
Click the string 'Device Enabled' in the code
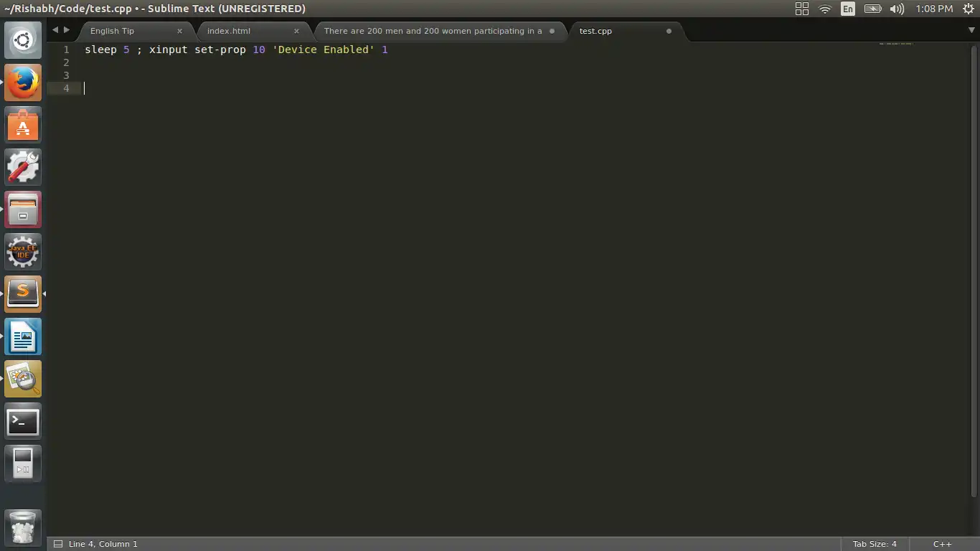324,50
